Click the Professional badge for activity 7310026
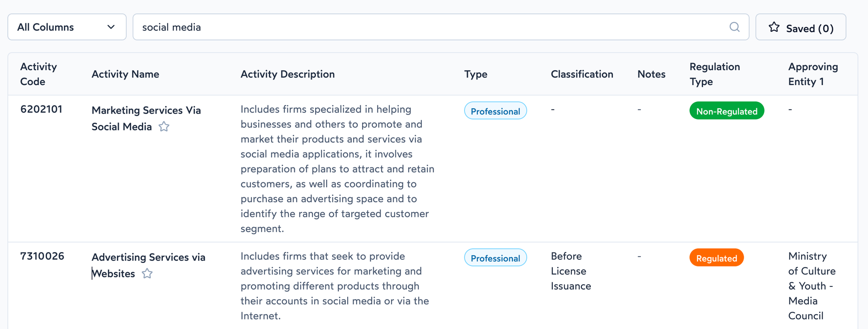 click(x=495, y=257)
